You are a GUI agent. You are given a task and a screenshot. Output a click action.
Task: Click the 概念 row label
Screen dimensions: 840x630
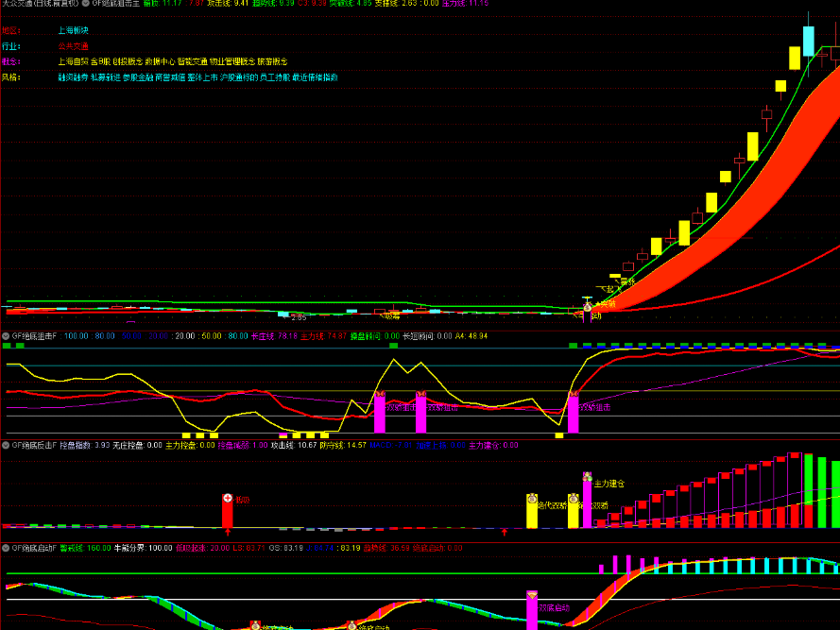tap(11, 61)
